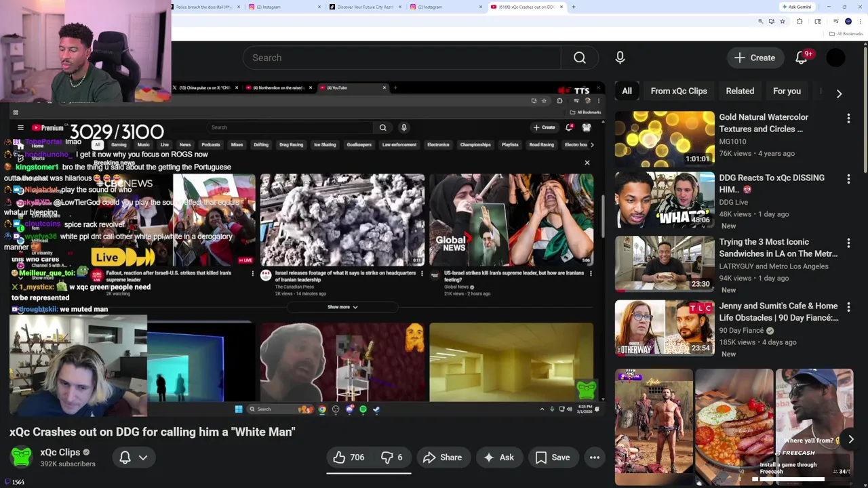Save video to a playlist
The image size is (868, 488).
click(x=553, y=457)
